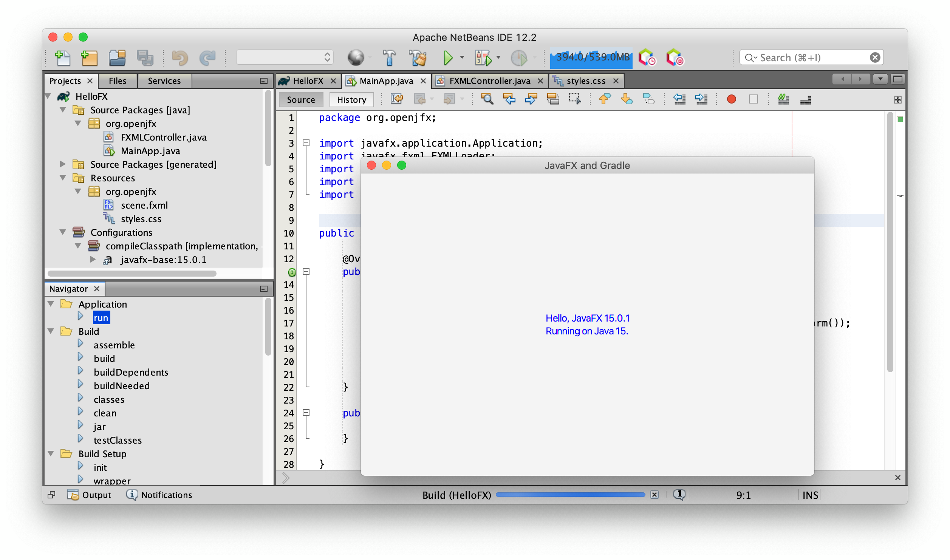This screenshot has height=560, width=950.
Task: Toggle the red macro recording button
Action: click(731, 99)
